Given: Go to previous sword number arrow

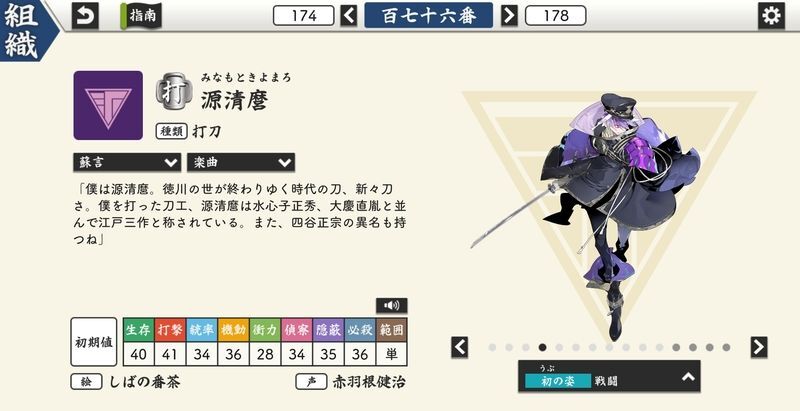Looking at the screenshot, I should tap(349, 16).
